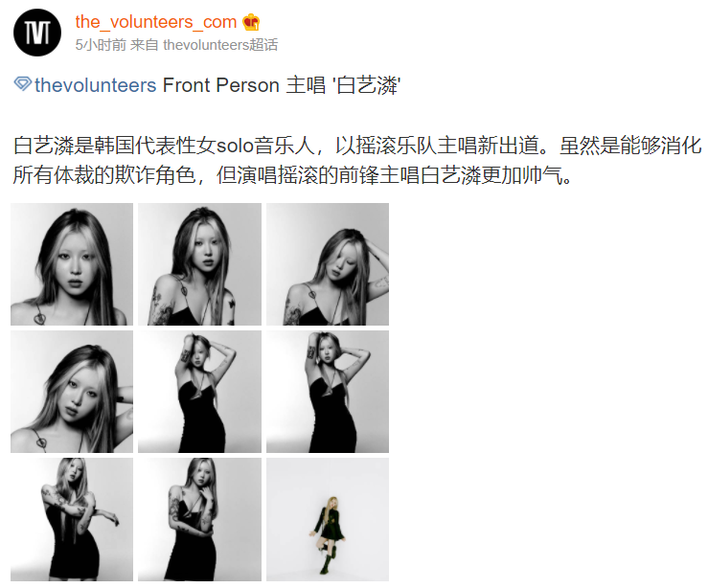Click the post body paragraph text

[x=356, y=160]
